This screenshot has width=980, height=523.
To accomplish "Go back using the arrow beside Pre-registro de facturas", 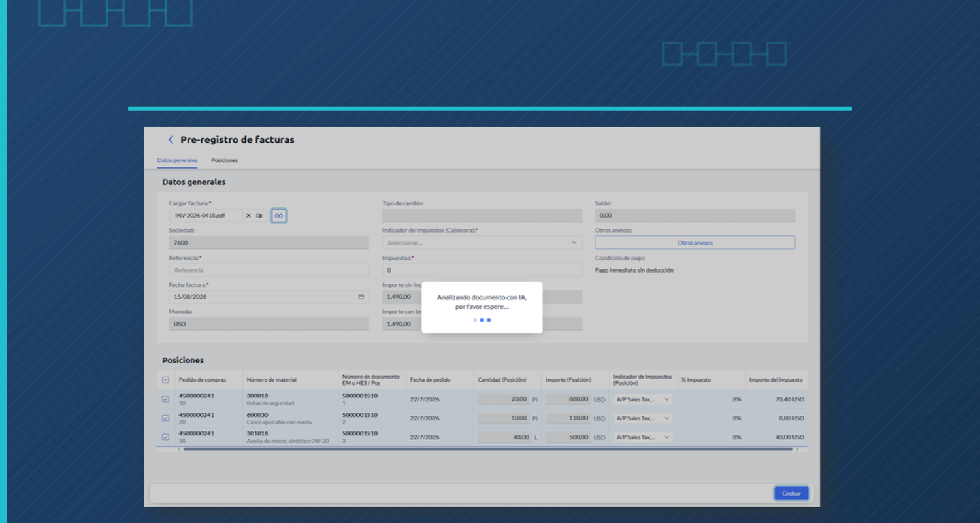I will pyautogui.click(x=171, y=139).
